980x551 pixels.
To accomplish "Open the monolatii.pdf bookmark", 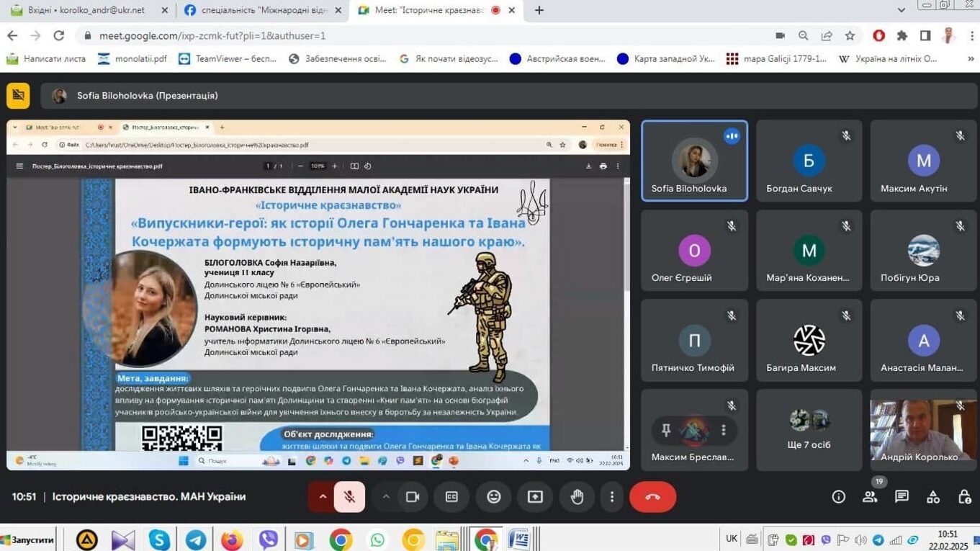I will coord(132,58).
